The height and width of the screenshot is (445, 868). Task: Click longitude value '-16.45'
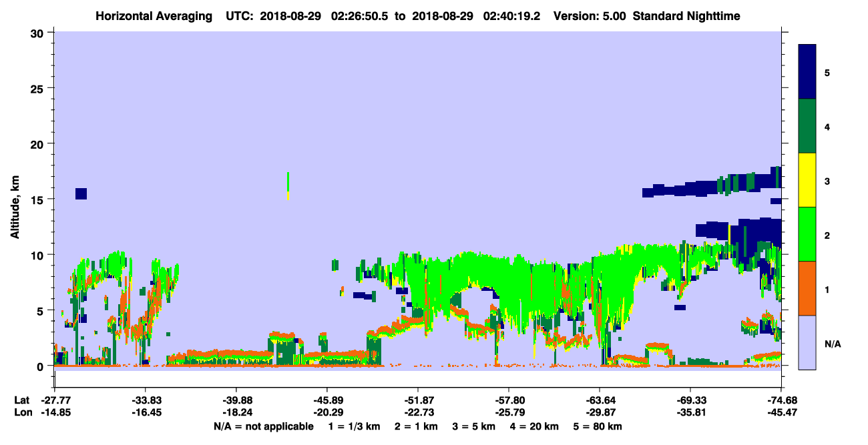pyautogui.click(x=146, y=412)
